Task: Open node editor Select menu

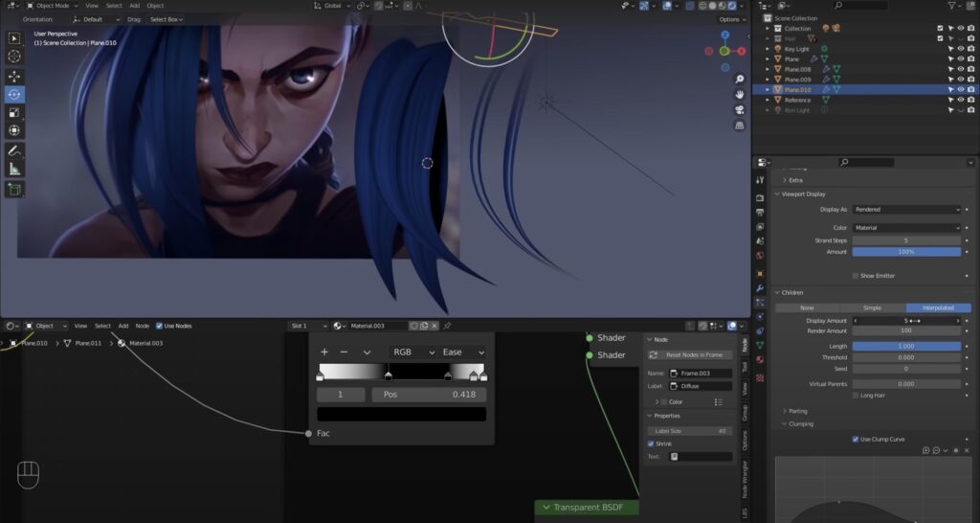Action: coord(102,326)
